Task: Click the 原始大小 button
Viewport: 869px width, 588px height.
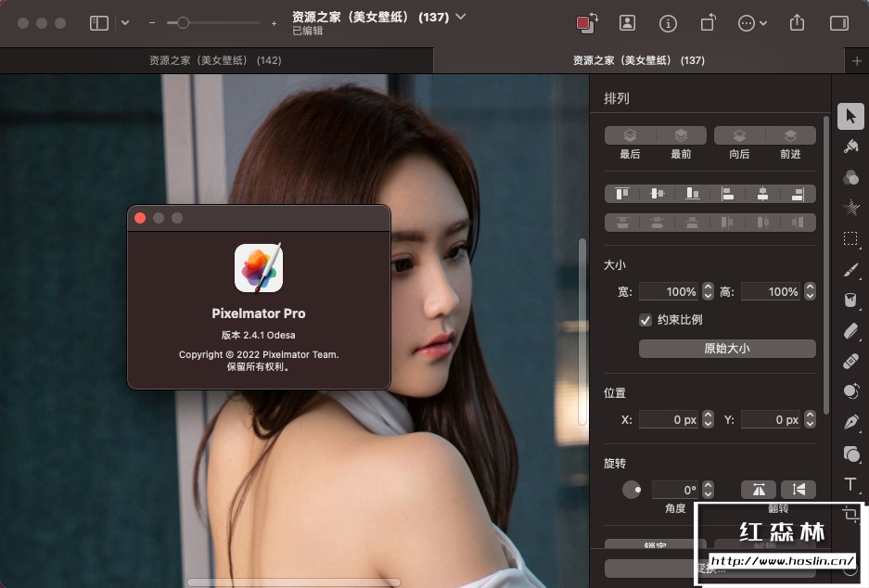Action: coord(727,349)
